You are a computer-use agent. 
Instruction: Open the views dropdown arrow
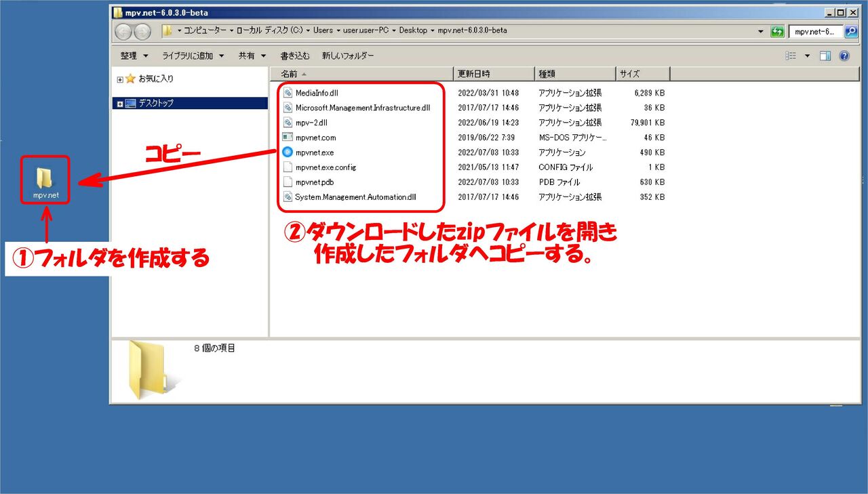807,56
